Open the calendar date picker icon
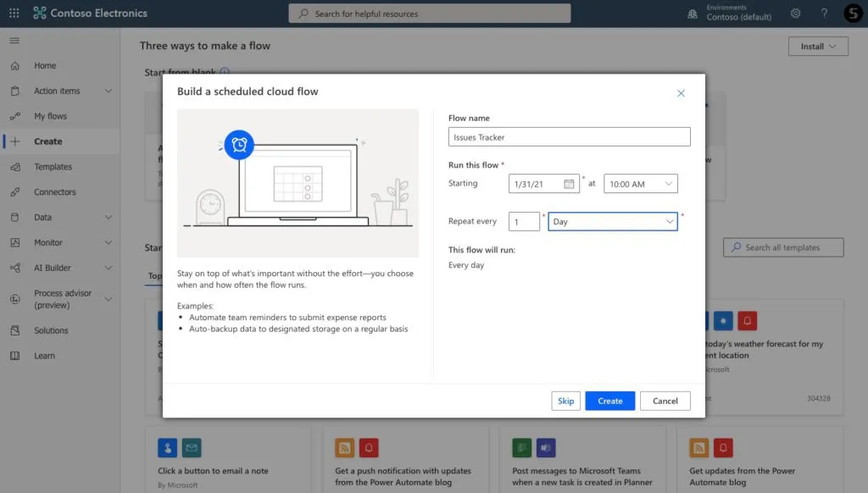The width and height of the screenshot is (868, 493). tap(569, 184)
